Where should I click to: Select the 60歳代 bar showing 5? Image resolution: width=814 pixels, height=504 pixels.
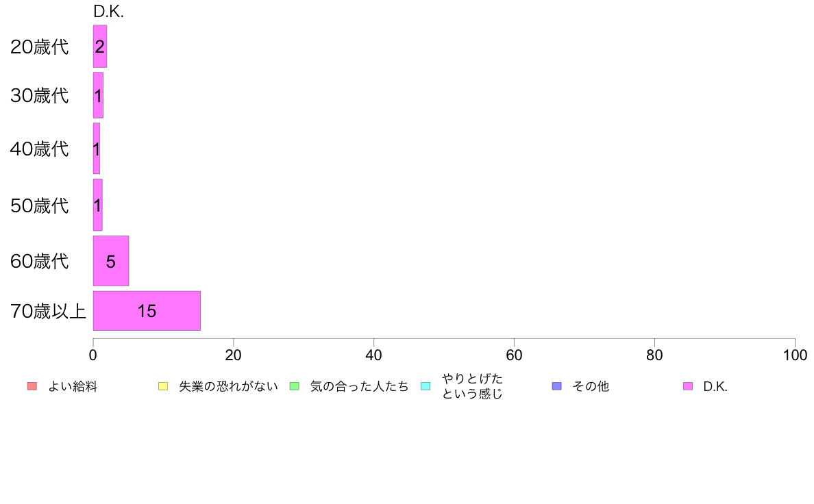pyautogui.click(x=111, y=261)
